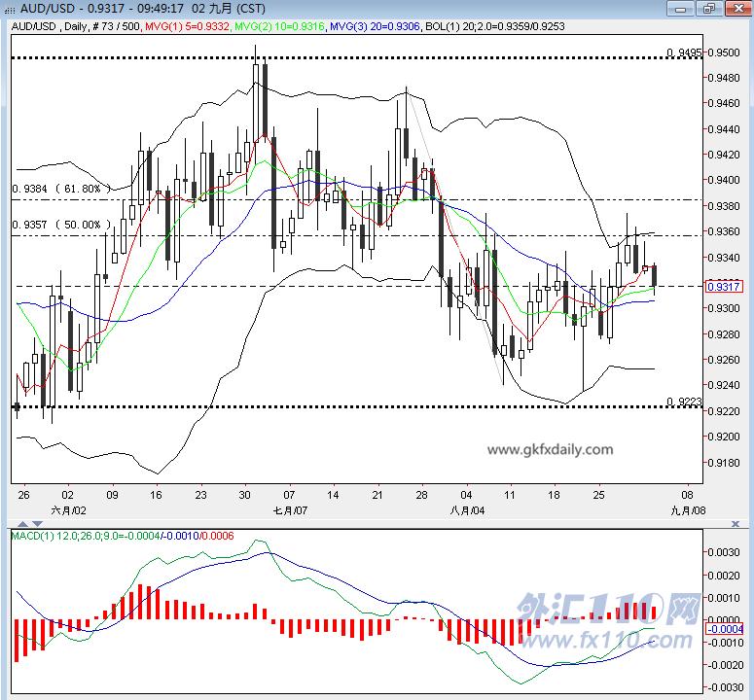The width and height of the screenshot is (754, 700).
Task: Click the MACD value tag -0.0004 on axis
Action: (724, 629)
